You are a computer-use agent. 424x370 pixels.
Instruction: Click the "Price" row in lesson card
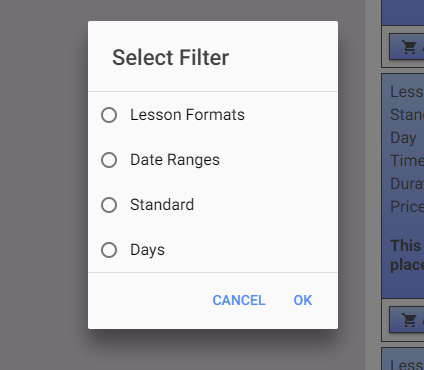pos(407,207)
